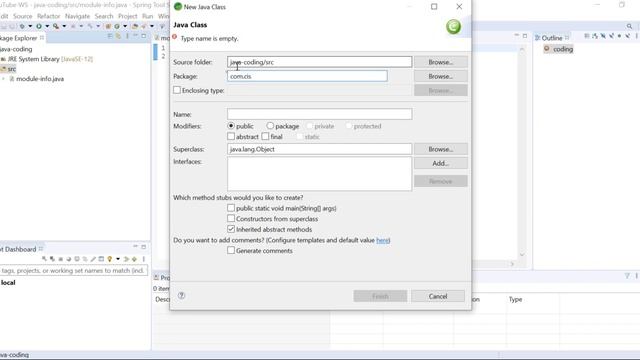This screenshot has height=360, width=640.
Task: Open dropdown arrow after the Search toolbar icon
Action: (152, 26)
